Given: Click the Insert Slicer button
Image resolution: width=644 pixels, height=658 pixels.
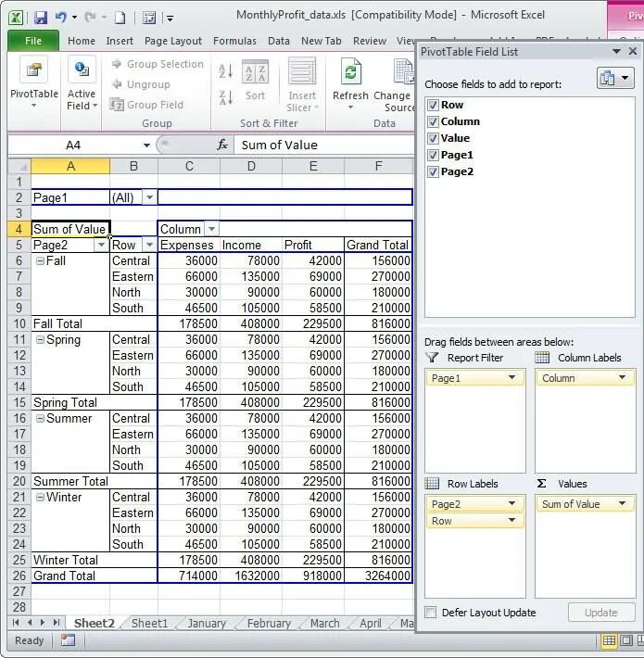Looking at the screenshot, I should 302,85.
